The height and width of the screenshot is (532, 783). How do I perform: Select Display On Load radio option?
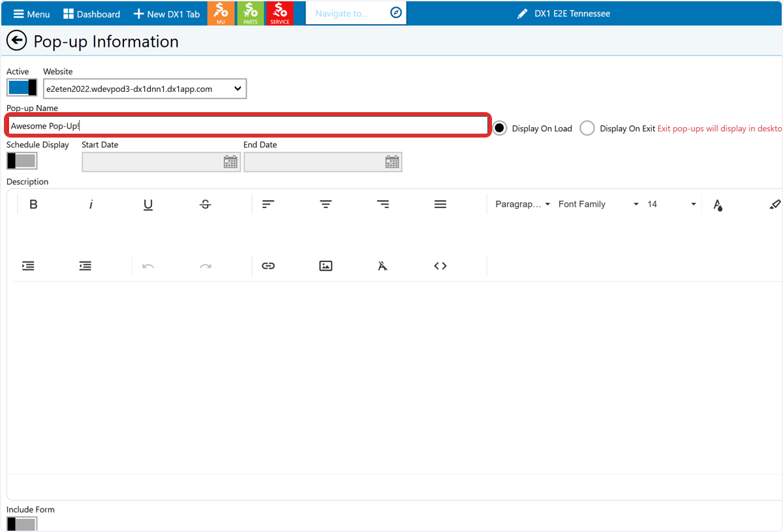point(499,128)
